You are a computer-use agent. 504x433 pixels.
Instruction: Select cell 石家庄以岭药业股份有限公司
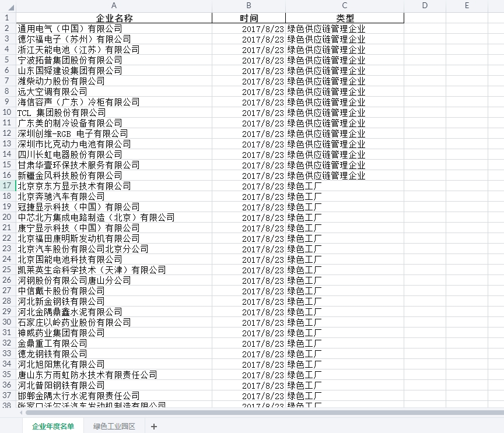[x=114, y=322]
